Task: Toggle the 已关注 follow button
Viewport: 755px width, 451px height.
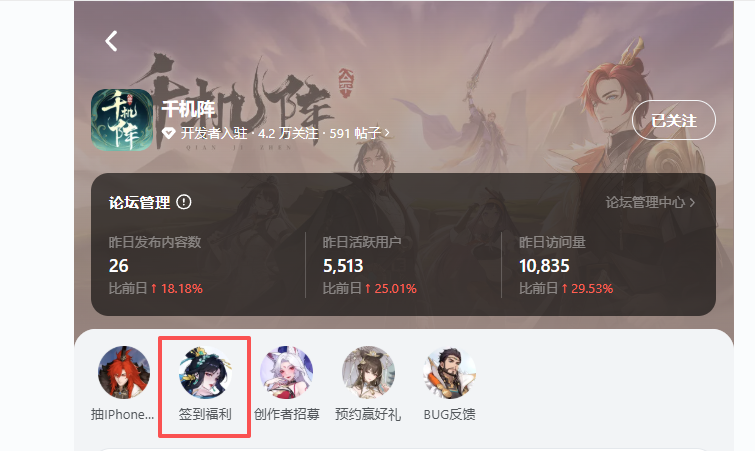Action: coord(674,120)
